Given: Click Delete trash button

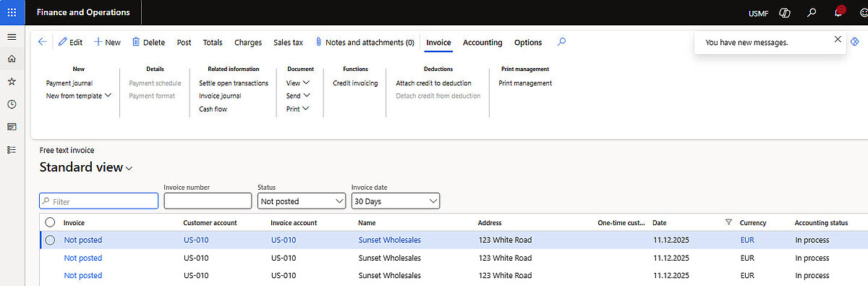Looking at the screenshot, I should coord(148,43).
